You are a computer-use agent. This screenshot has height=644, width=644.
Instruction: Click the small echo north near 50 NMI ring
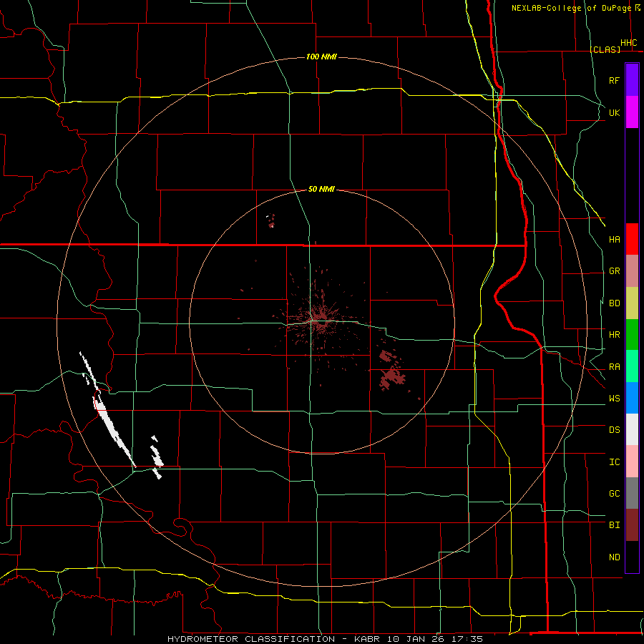click(271, 220)
